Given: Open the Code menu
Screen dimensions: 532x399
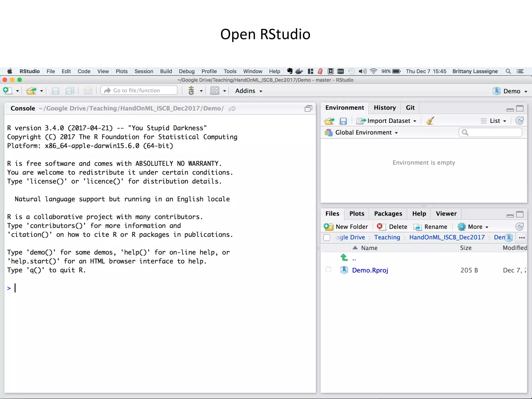Looking at the screenshot, I should point(84,71).
